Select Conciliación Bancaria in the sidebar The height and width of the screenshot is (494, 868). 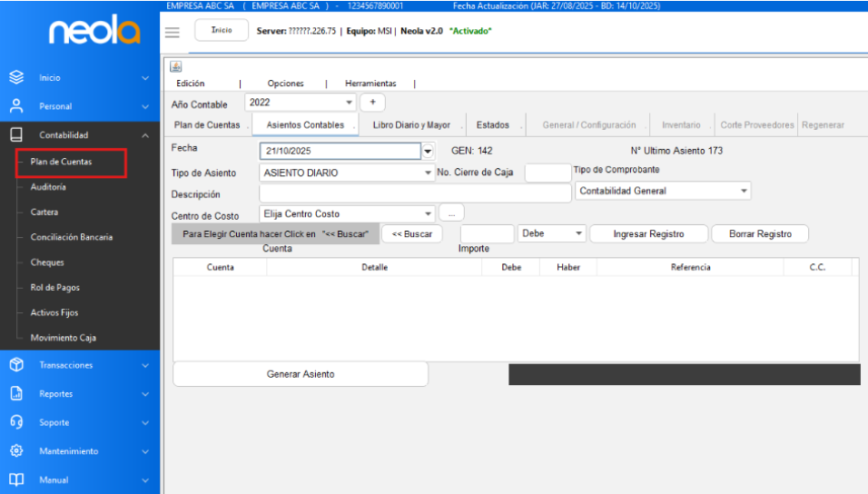72,237
